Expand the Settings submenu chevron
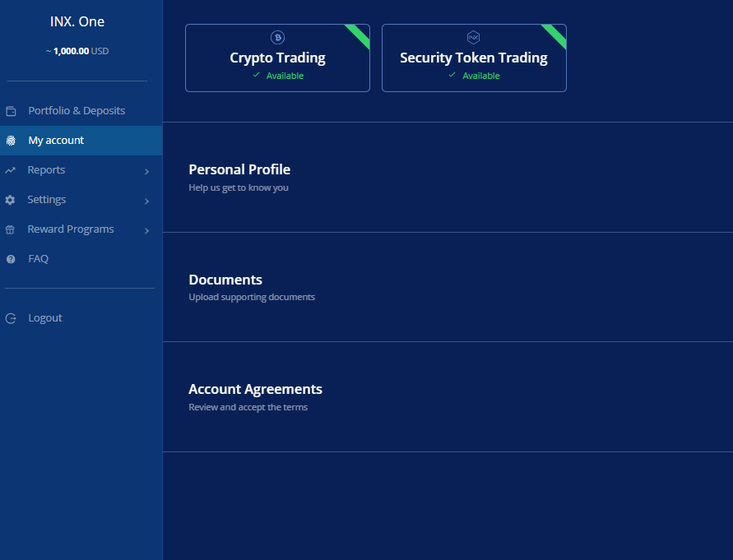This screenshot has height=560, width=733. tap(146, 201)
